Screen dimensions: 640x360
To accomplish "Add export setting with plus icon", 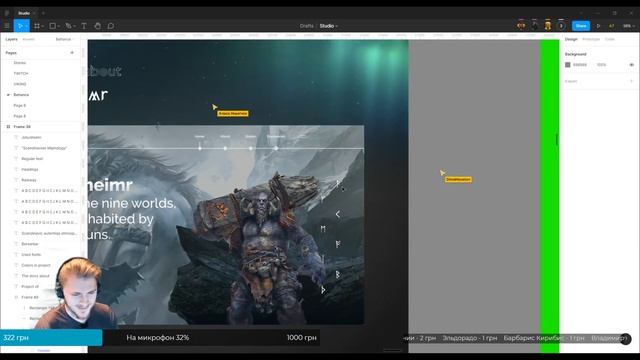I will click(631, 81).
